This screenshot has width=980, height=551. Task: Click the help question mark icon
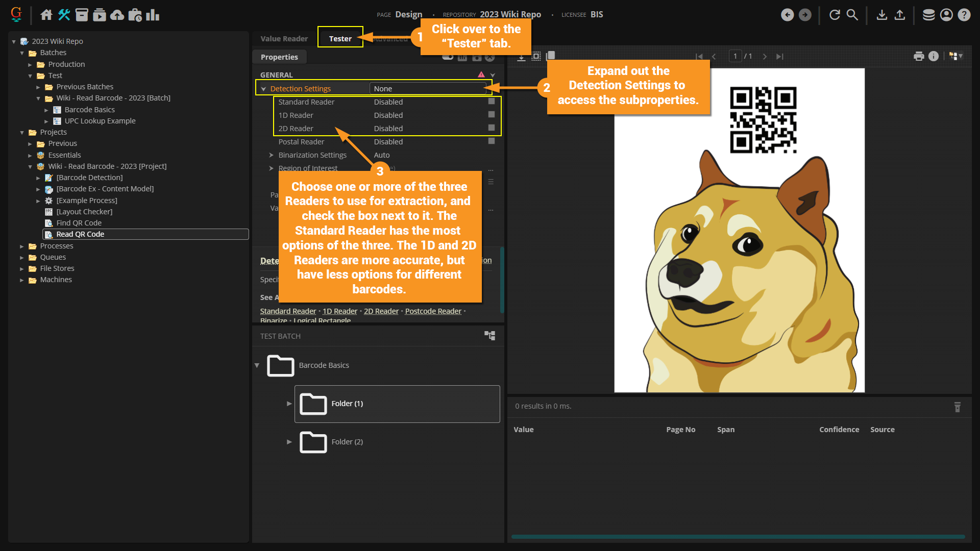(964, 15)
